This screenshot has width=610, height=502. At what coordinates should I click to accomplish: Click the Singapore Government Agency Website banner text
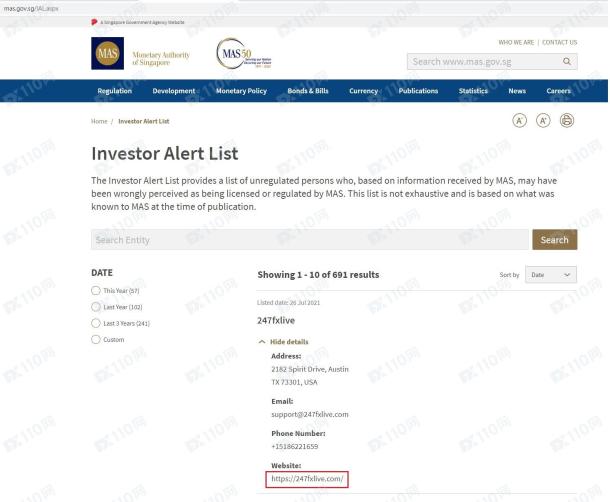pyautogui.click(x=142, y=22)
